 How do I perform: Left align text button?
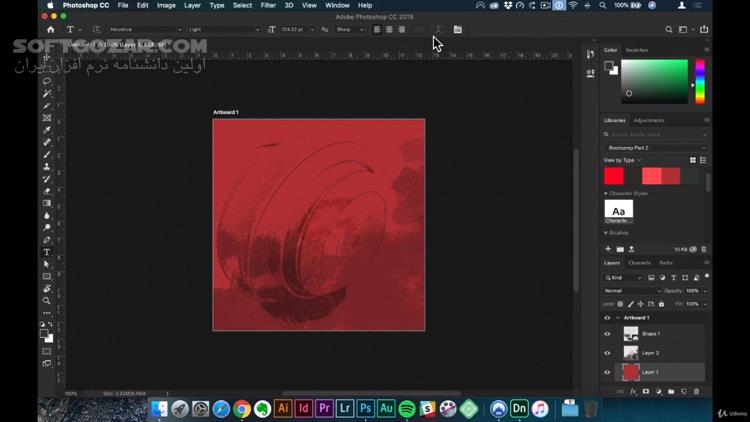377,29
